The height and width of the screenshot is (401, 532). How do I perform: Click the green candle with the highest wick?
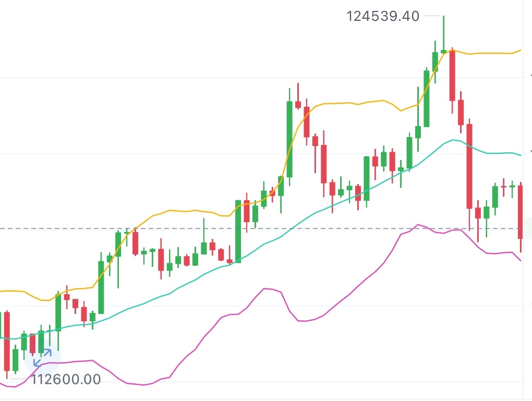click(443, 51)
